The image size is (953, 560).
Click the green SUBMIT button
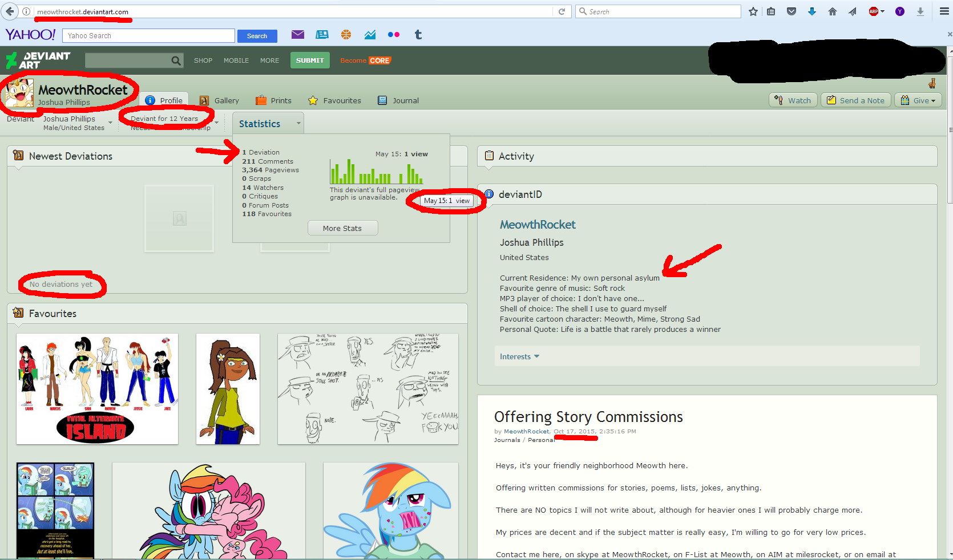pos(310,60)
